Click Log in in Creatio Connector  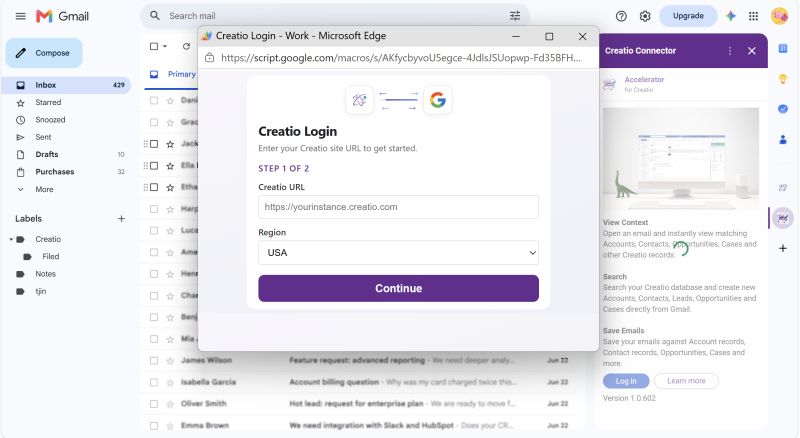click(x=626, y=381)
